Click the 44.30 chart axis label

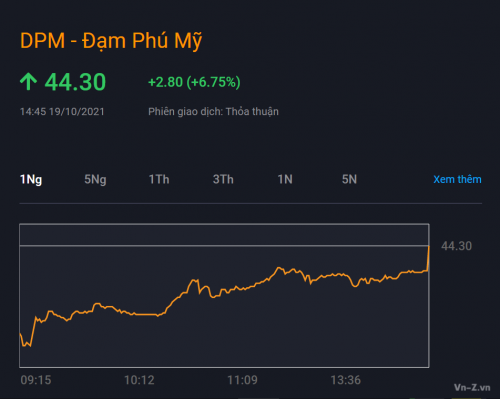(x=456, y=246)
